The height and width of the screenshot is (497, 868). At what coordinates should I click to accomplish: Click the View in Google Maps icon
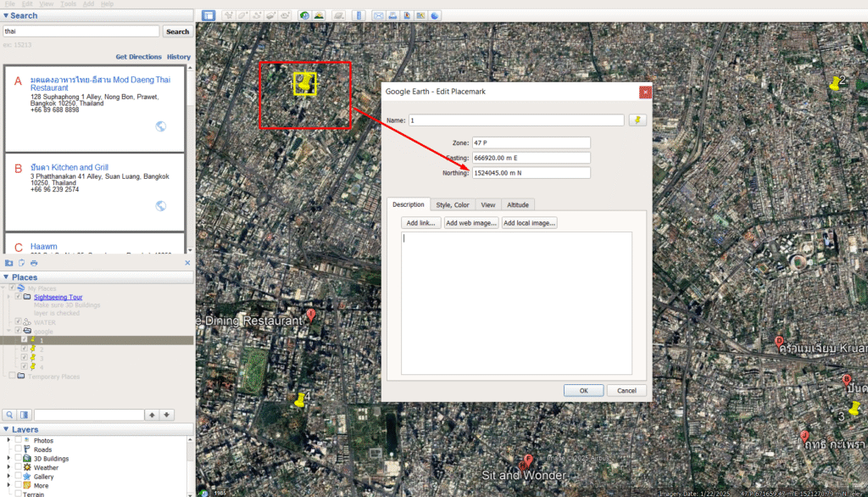(420, 15)
